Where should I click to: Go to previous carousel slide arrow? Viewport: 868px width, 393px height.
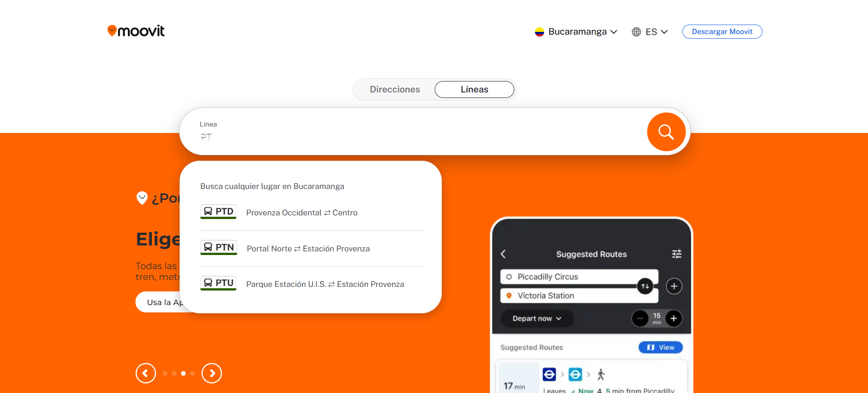pos(146,373)
